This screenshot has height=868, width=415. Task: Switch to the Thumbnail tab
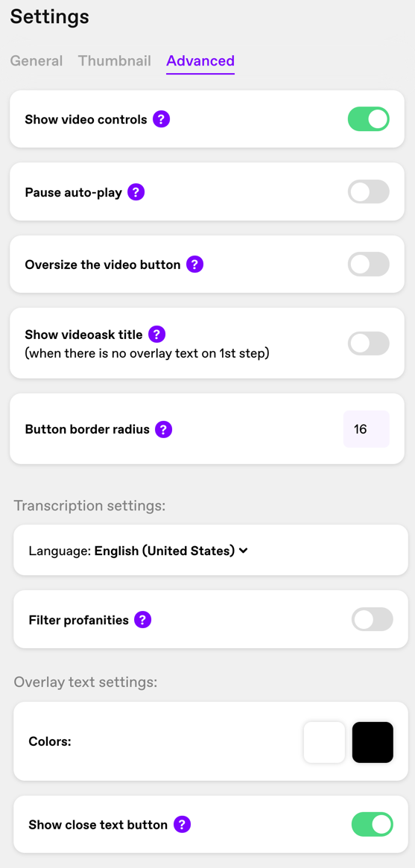tap(115, 61)
